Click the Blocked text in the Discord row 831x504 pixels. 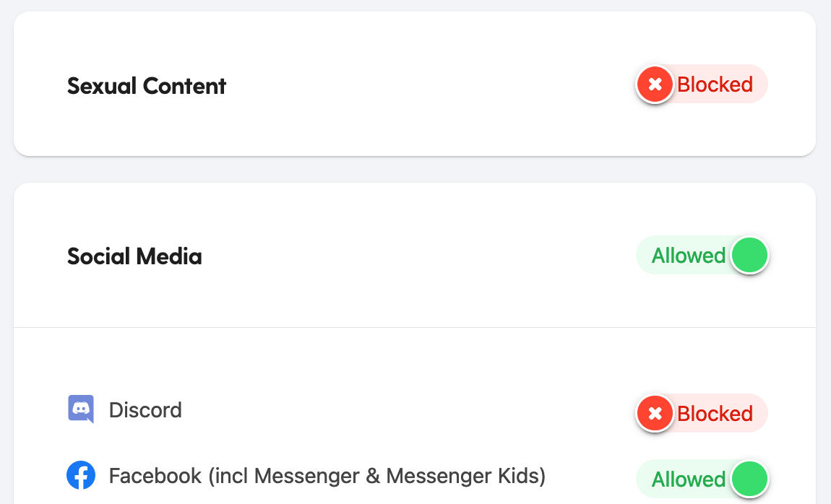pyautogui.click(x=715, y=414)
